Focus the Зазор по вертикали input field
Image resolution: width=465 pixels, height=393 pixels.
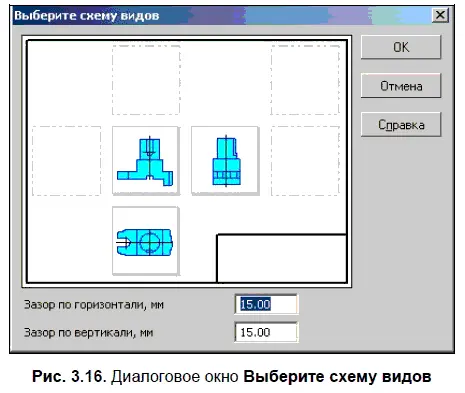coord(266,332)
